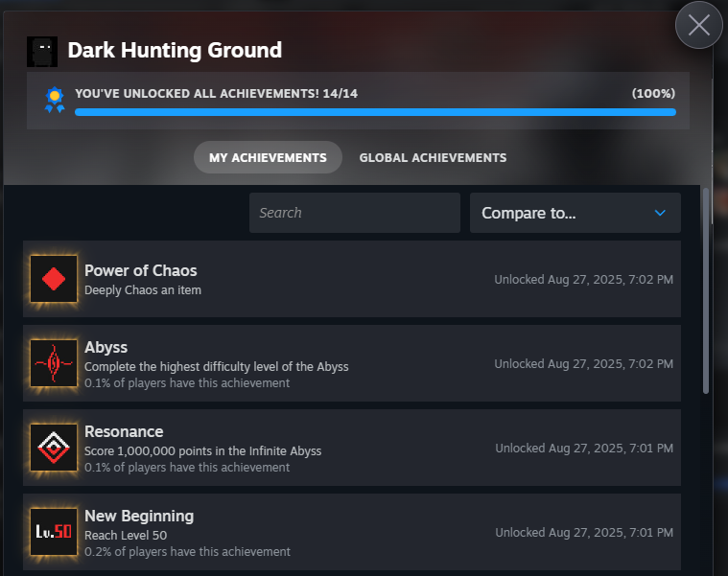Click the New Beginning achievement title
This screenshot has height=576, width=728.
point(139,517)
